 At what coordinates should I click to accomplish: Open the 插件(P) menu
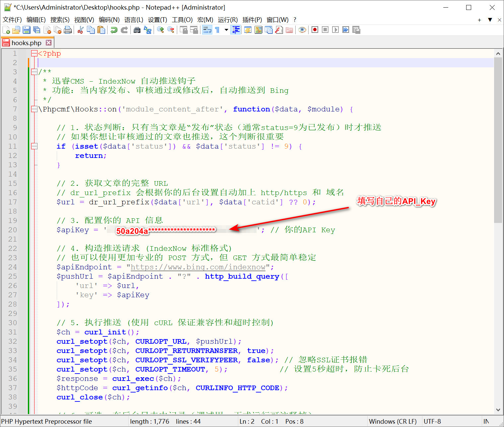252,20
